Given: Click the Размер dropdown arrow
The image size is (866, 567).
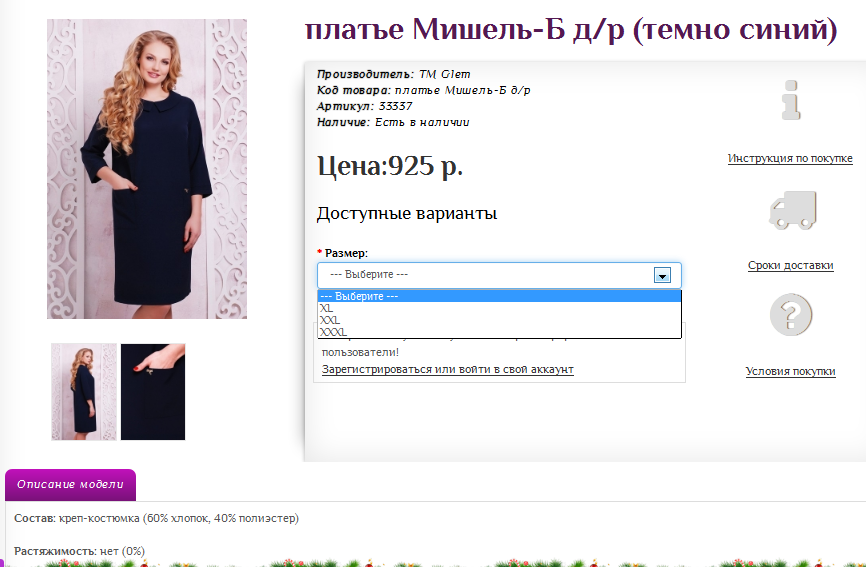Looking at the screenshot, I should [x=662, y=275].
